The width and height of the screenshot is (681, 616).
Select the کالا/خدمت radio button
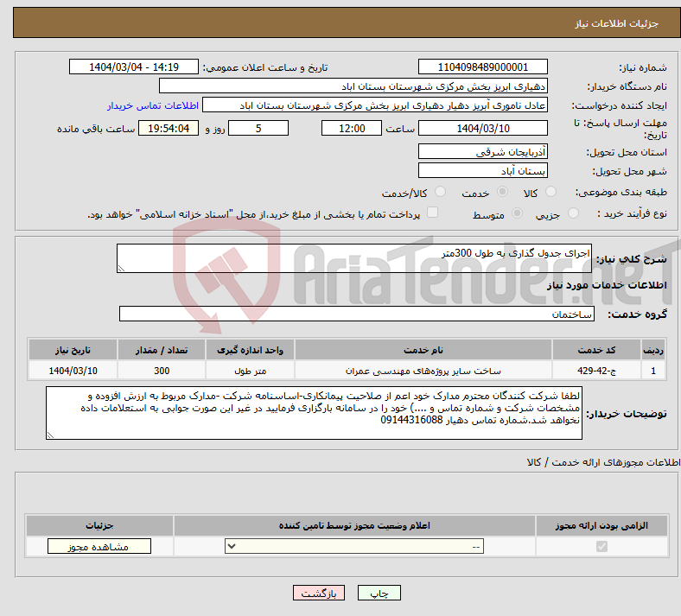click(x=441, y=192)
